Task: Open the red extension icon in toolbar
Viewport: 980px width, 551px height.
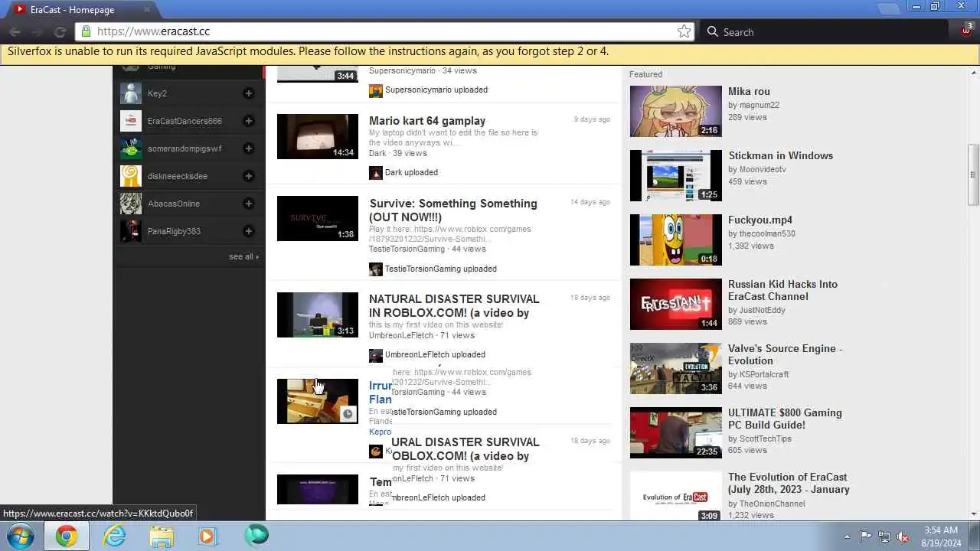Action: [966, 31]
